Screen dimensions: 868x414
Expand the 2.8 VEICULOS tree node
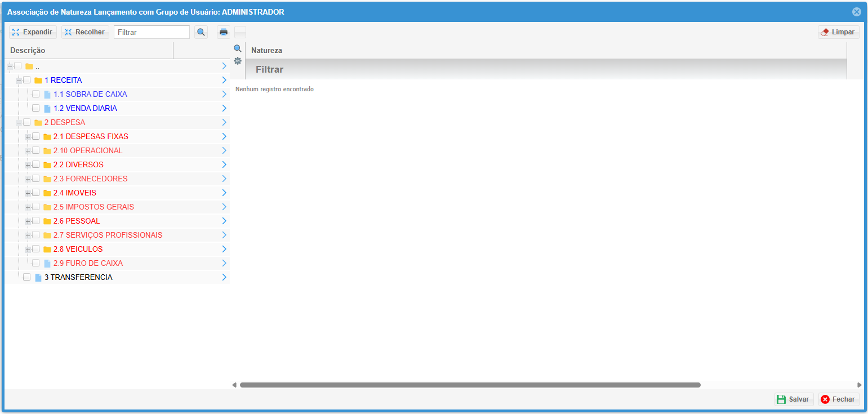coord(28,250)
